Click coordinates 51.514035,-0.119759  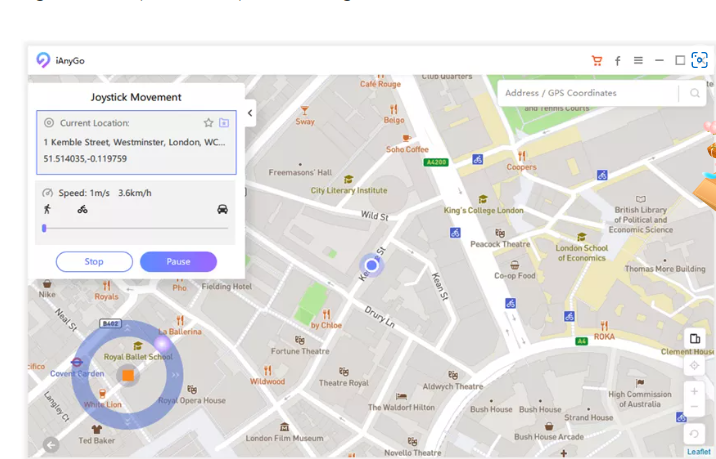[85, 159]
